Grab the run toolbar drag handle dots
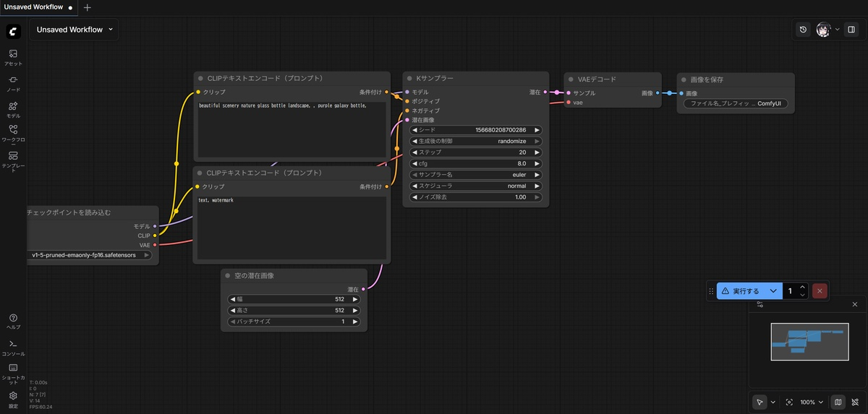The width and height of the screenshot is (868, 414). (x=711, y=290)
